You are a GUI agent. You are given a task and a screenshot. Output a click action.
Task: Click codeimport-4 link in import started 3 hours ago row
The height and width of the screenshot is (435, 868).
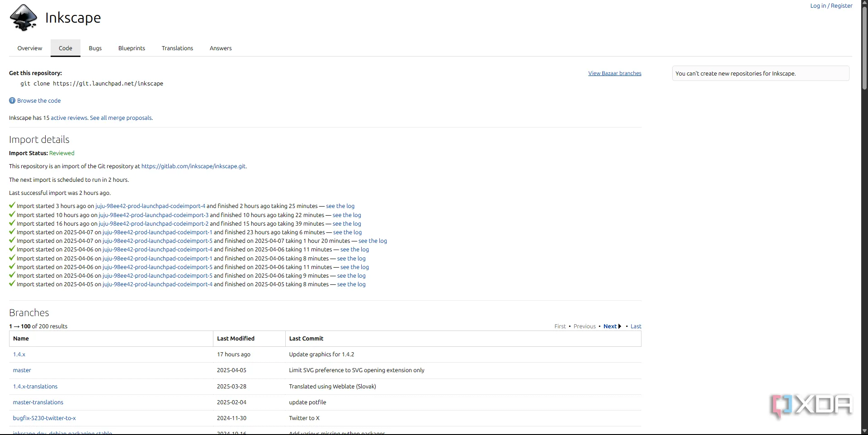(x=150, y=206)
